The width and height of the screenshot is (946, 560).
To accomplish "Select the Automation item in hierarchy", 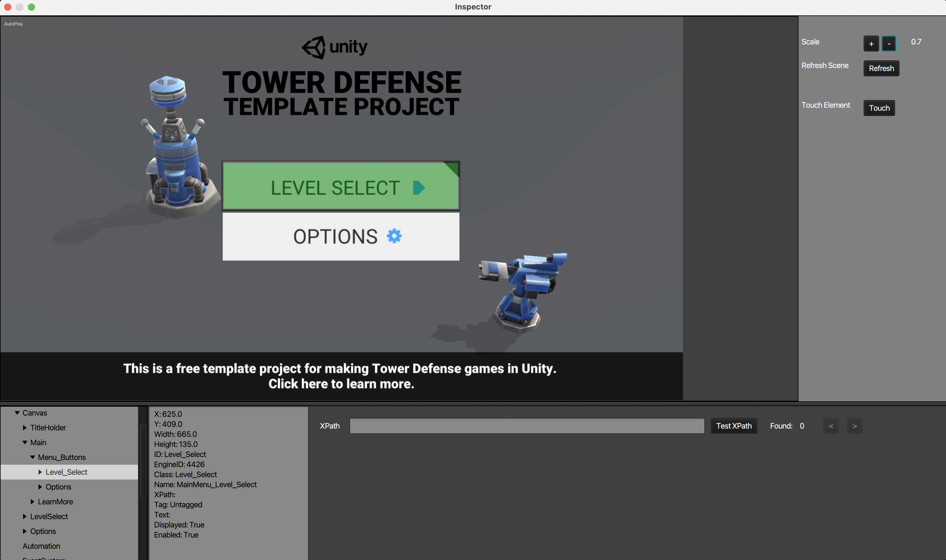I will [x=41, y=546].
